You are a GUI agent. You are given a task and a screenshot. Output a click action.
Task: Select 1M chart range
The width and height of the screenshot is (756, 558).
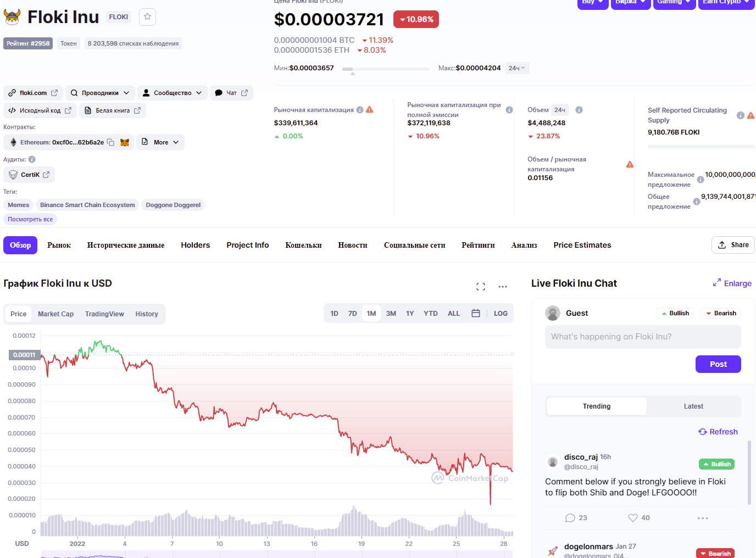[x=371, y=314]
